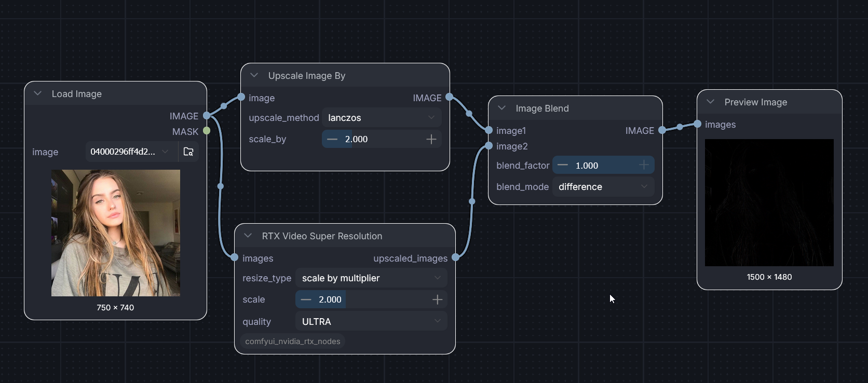Decrease scale_by with minus icon
Viewport: 868px width, 383px height.
[x=332, y=139]
